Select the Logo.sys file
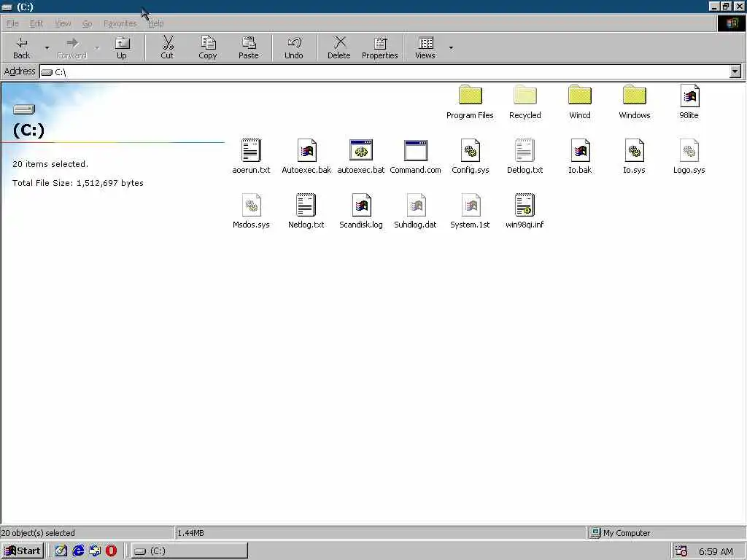The height and width of the screenshot is (560, 747). 689,157
